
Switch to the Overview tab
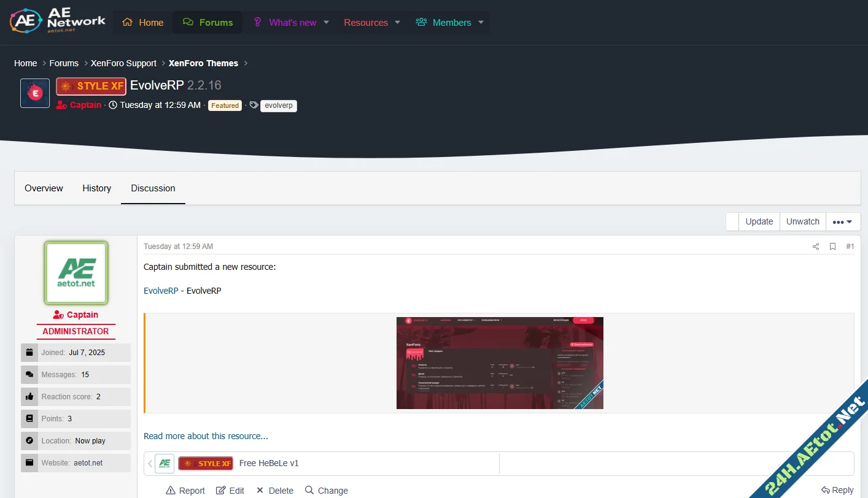[x=44, y=188]
